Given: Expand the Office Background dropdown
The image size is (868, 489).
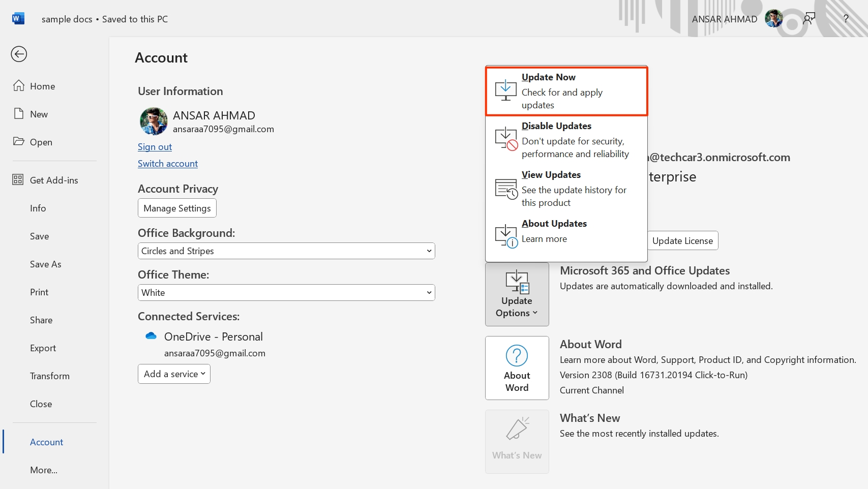Looking at the screenshot, I should point(286,251).
